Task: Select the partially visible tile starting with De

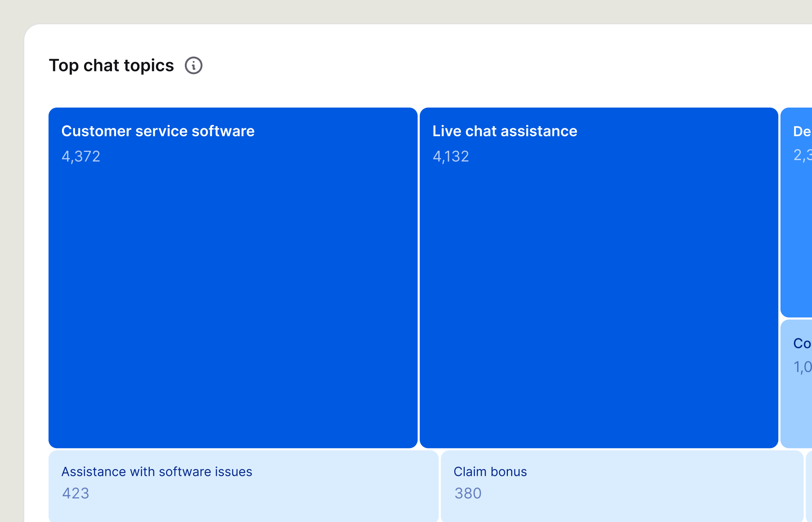Action: click(796, 212)
